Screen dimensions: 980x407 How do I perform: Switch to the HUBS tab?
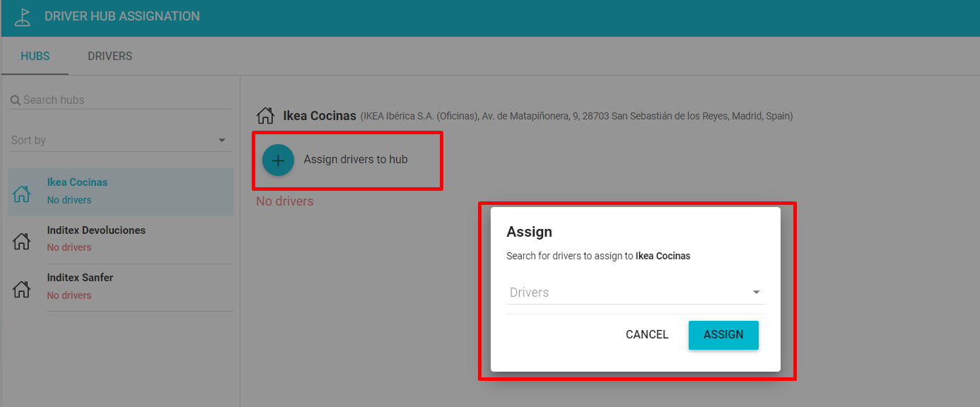35,56
